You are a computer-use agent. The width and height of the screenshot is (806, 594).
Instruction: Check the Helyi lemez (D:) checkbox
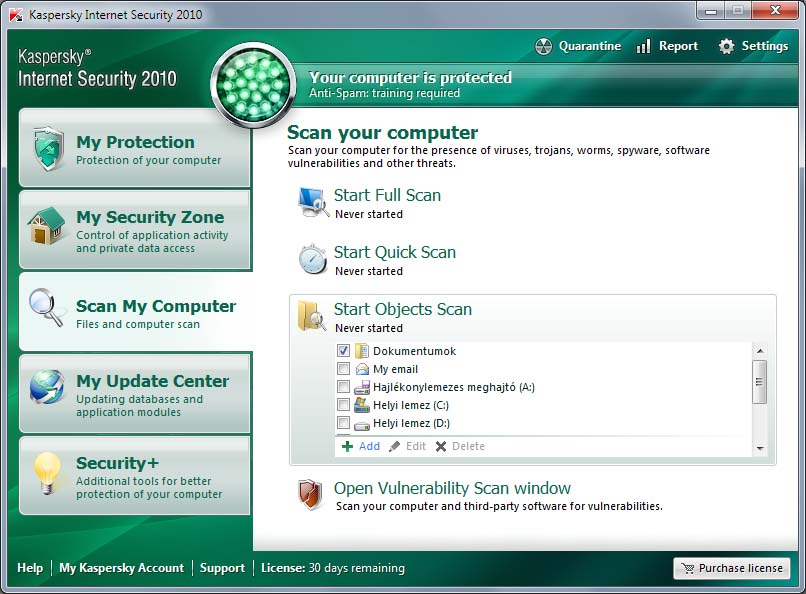coord(343,423)
